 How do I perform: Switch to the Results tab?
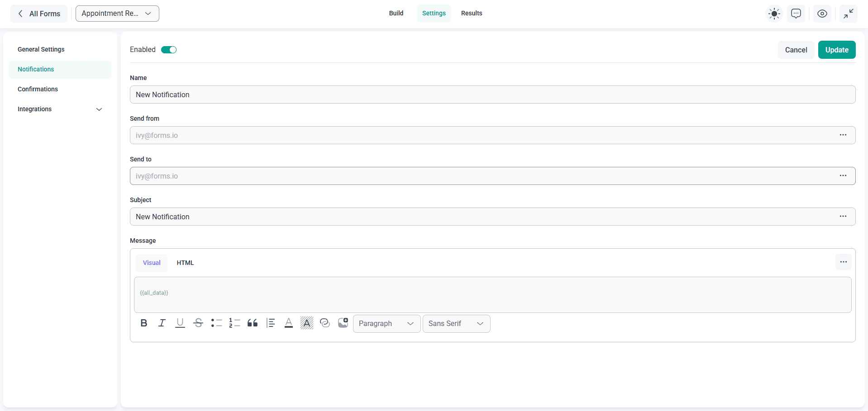tap(472, 13)
